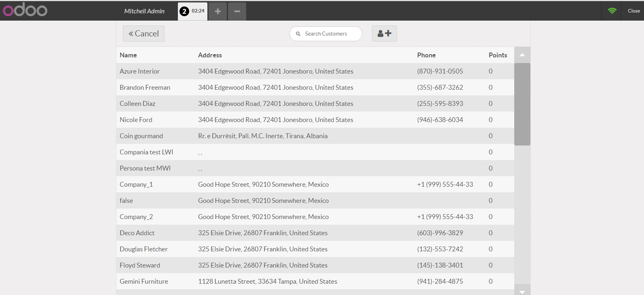Image resolution: width=644 pixels, height=295 pixels.
Task: Select customer Brandon Freeman
Action: pyautogui.click(x=315, y=87)
